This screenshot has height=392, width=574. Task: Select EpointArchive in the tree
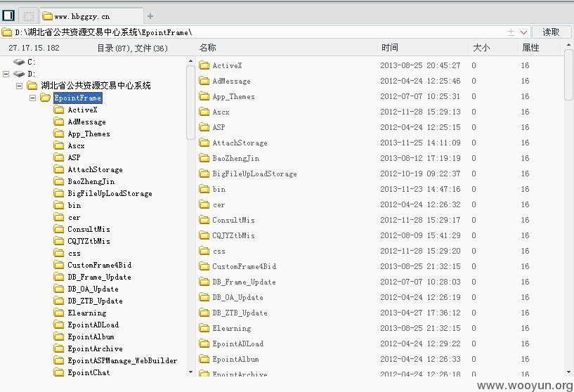pos(95,349)
